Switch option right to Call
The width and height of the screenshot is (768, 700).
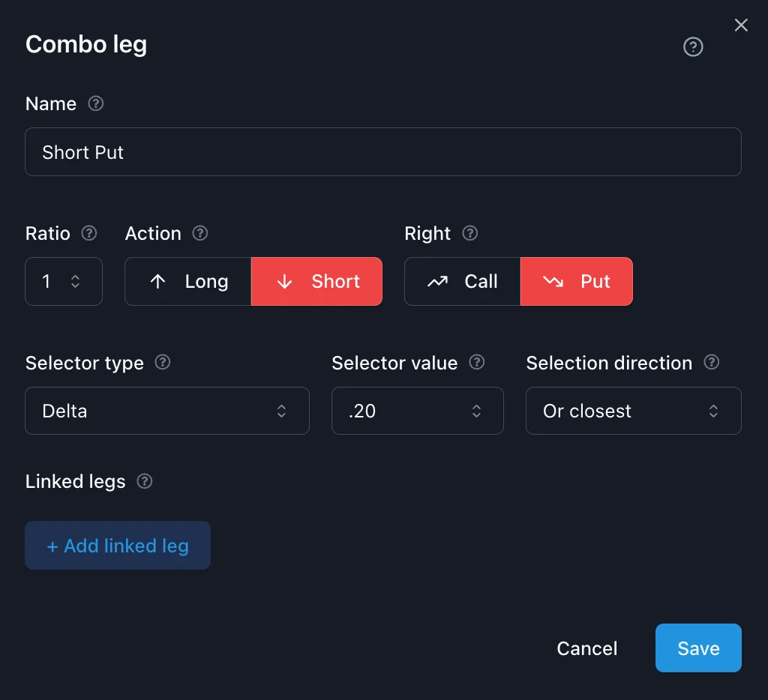coord(462,282)
